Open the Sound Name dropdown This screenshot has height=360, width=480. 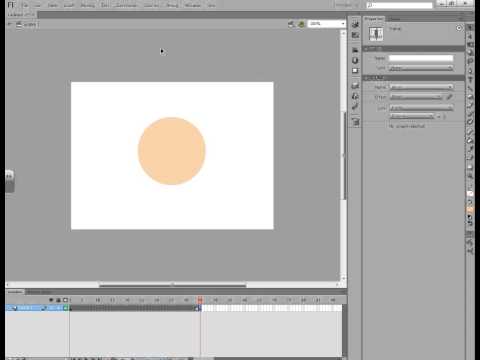(421, 87)
